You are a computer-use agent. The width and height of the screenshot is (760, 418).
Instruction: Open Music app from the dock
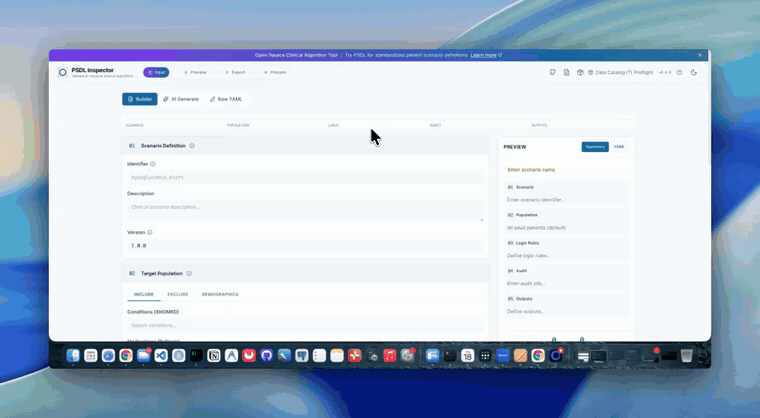click(x=390, y=355)
